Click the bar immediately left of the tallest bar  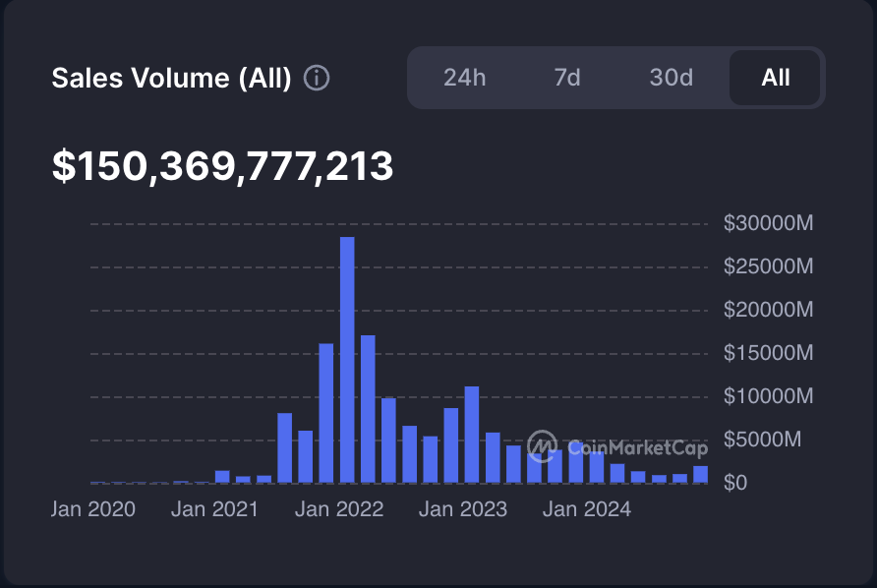(x=326, y=413)
